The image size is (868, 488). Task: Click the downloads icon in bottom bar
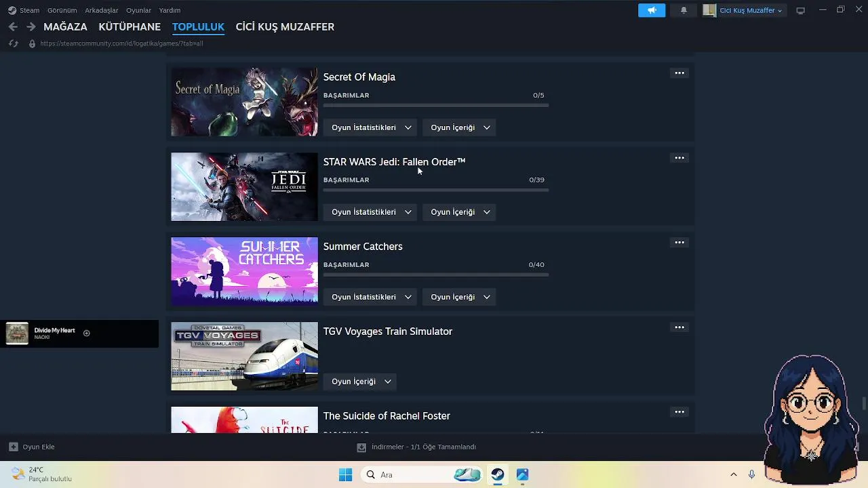pyautogui.click(x=361, y=447)
